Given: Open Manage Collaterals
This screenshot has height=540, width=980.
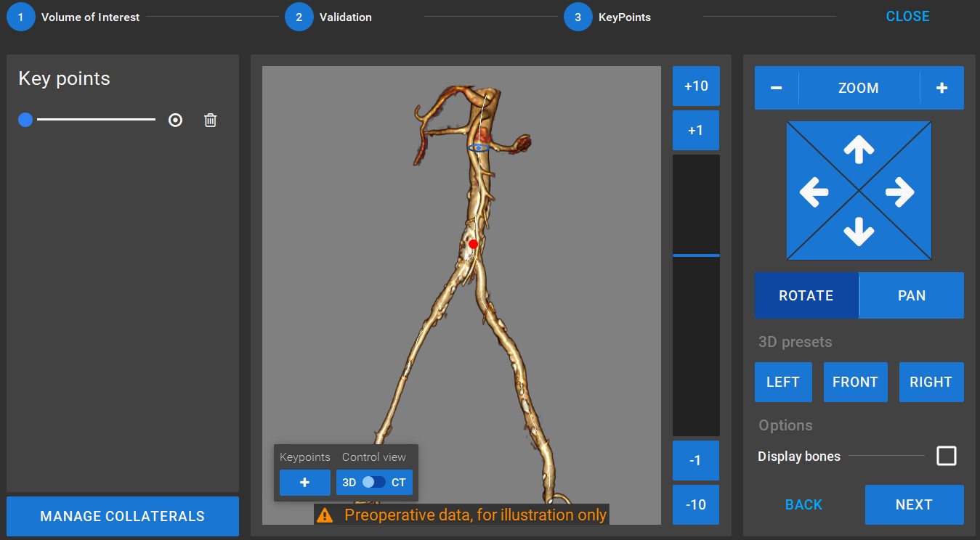Looking at the screenshot, I should (x=122, y=517).
